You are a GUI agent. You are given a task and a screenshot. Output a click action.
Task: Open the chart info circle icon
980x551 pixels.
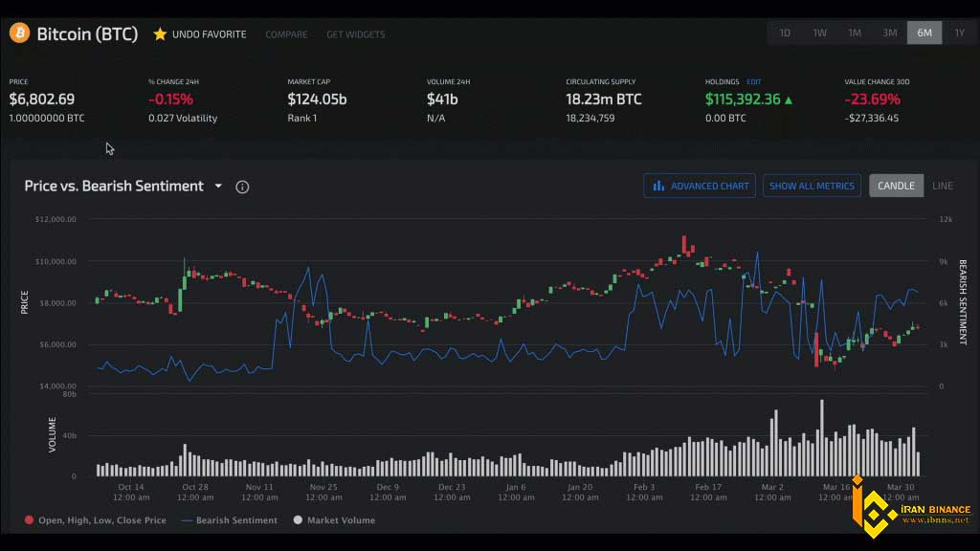[242, 187]
